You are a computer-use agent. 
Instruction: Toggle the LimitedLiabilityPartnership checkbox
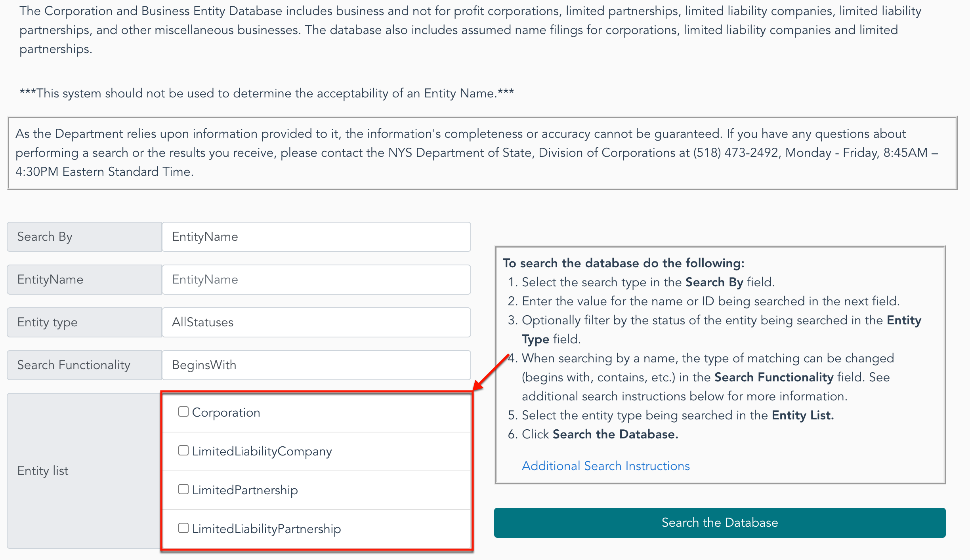[183, 528]
